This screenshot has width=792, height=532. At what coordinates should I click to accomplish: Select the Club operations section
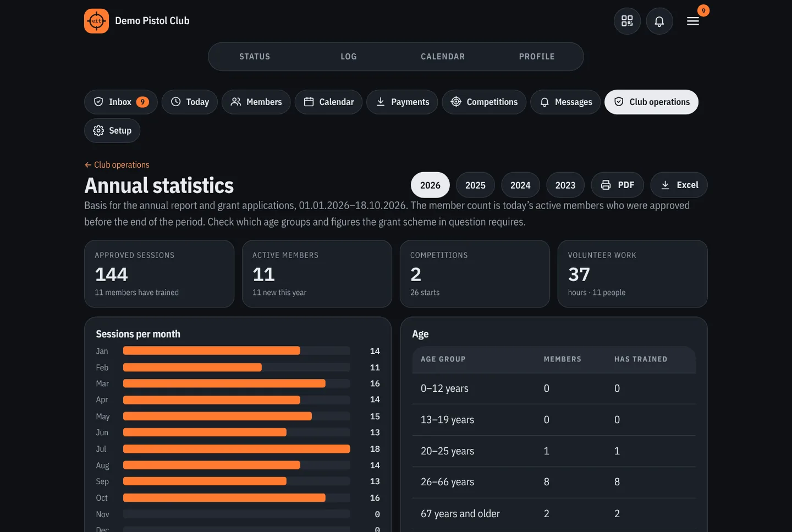click(652, 102)
